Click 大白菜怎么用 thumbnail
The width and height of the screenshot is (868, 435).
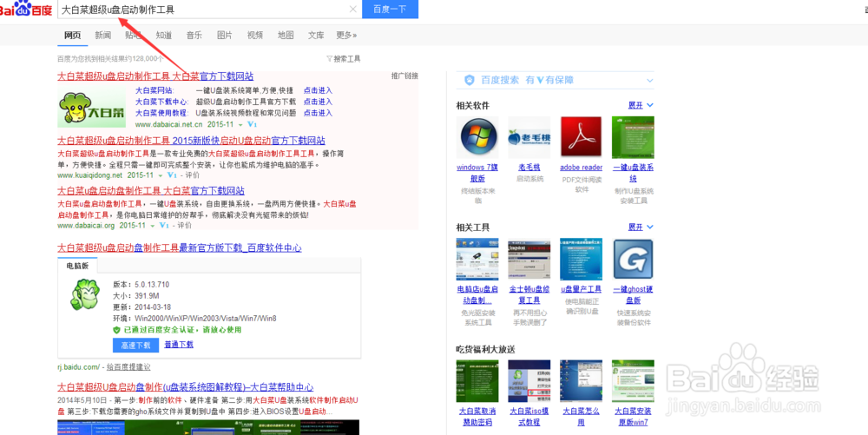(x=581, y=381)
